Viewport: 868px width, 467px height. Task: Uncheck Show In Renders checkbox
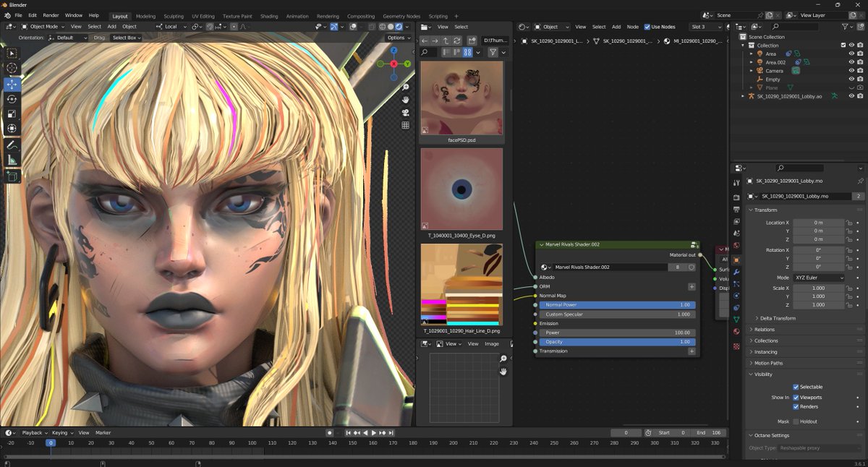pos(796,406)
